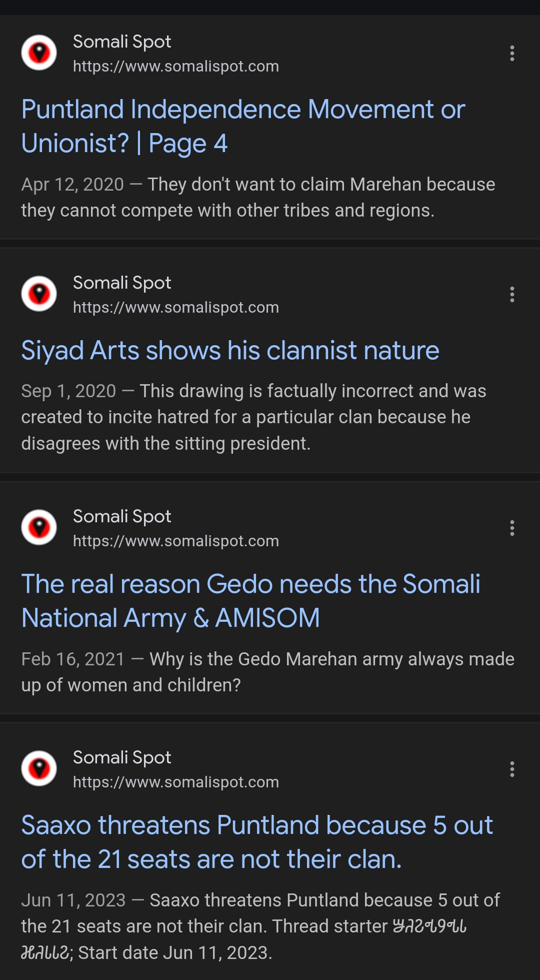Screen dimensions: 540x980
Task: Open options menu for Puntland Independence result
Action: click(512, 54)
